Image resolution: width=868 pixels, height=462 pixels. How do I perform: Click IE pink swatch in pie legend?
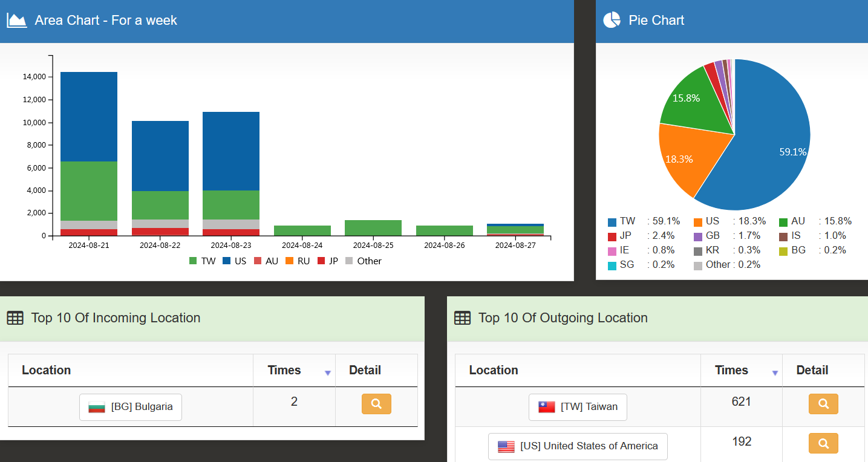pos(612,251)
